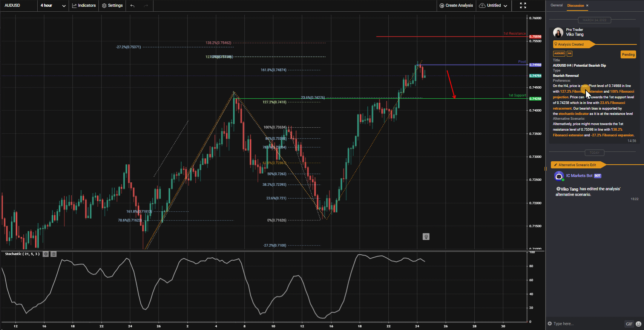
Task: Click the 100% Fibonacci projection link
Action: click(622, 92)
